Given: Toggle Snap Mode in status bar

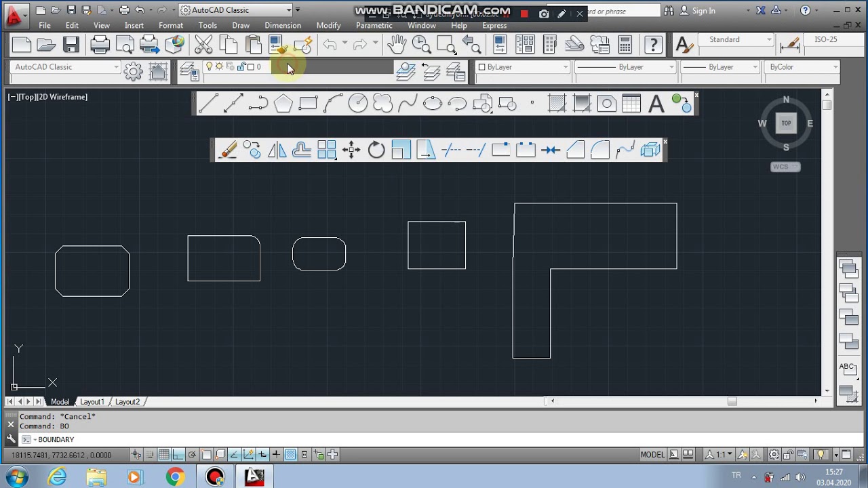Looking at the screenshot, I should point(150,455).
